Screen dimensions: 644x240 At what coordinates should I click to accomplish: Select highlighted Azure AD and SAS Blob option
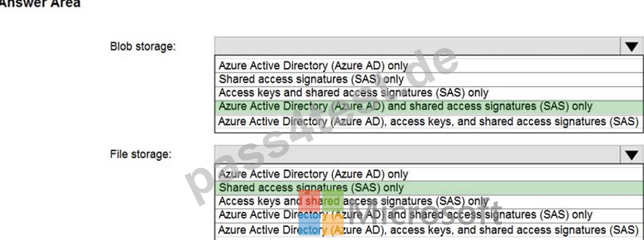coord(429,107)
